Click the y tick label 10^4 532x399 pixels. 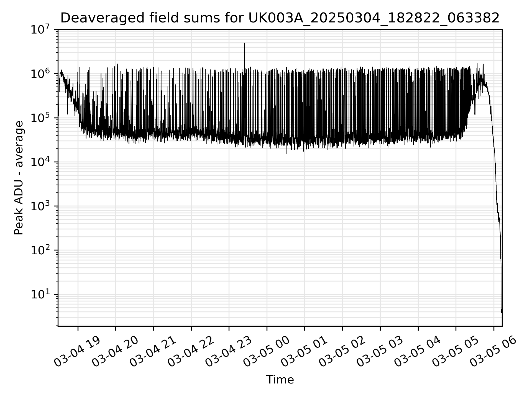[40, 162]
